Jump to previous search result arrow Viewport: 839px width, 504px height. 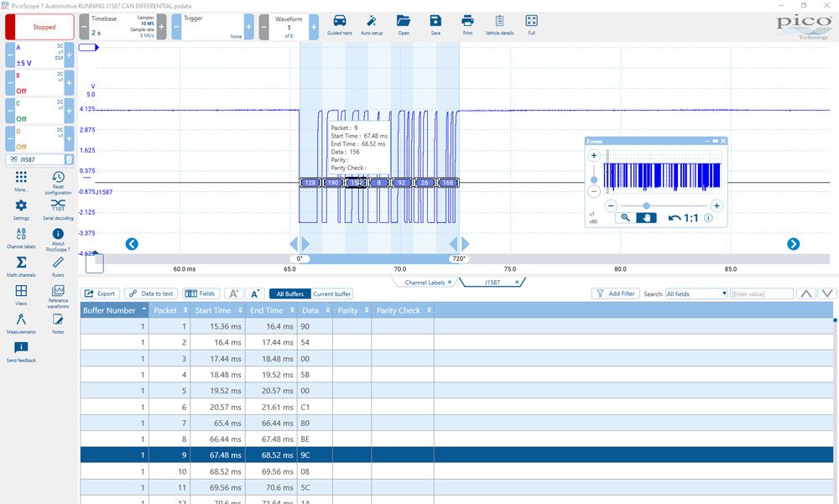click(805, 294)
